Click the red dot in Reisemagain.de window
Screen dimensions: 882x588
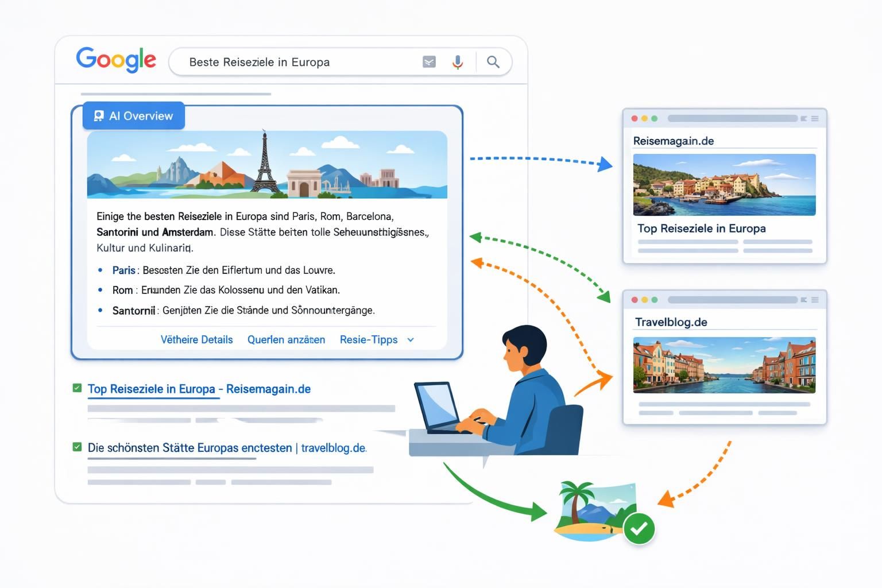tap(635, 118)
